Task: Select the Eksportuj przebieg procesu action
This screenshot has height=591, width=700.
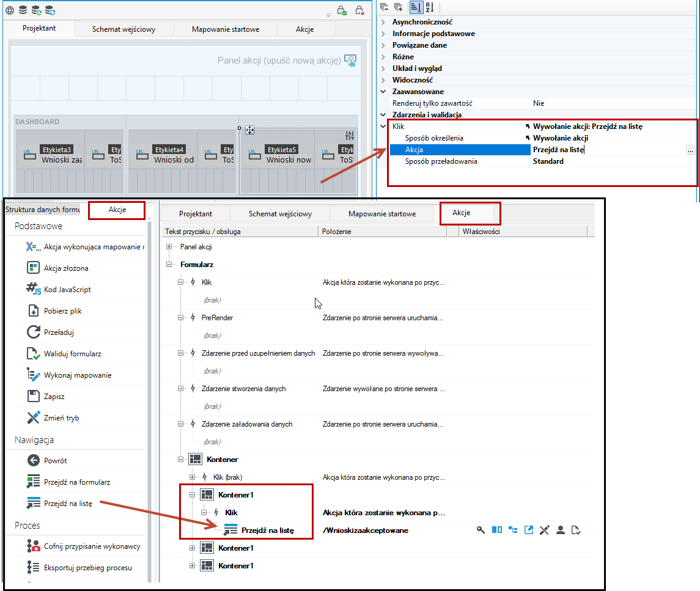Action: click(x=88, y=567)
